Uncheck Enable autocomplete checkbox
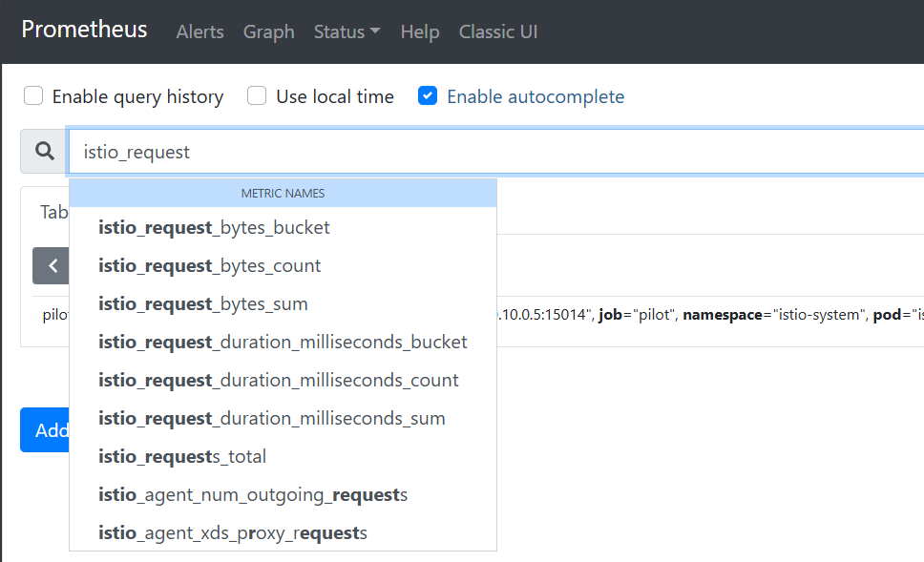924x562 pixels. click(428, 95)
